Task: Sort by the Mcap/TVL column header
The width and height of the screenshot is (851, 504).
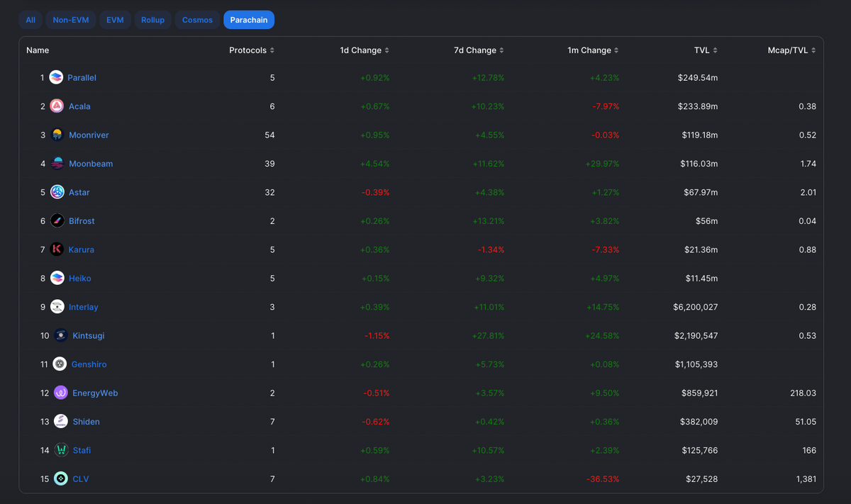Action: pos(791,50)
